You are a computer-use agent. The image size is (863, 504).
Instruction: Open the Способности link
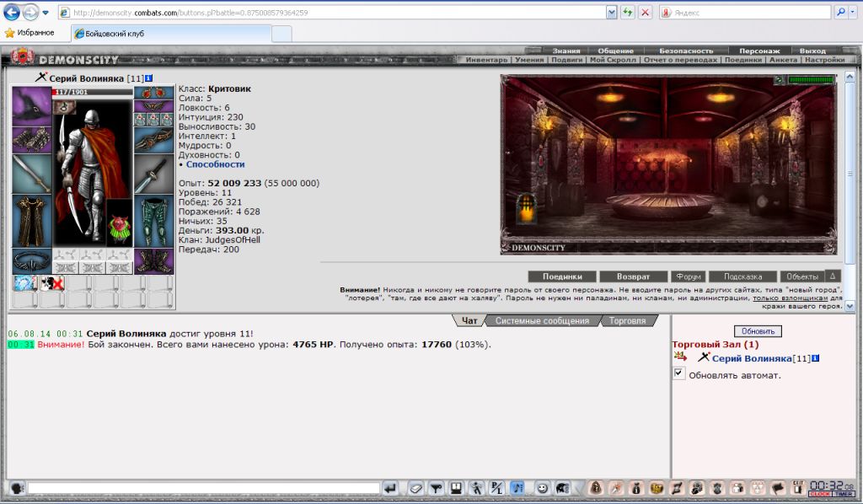(215, 164)
